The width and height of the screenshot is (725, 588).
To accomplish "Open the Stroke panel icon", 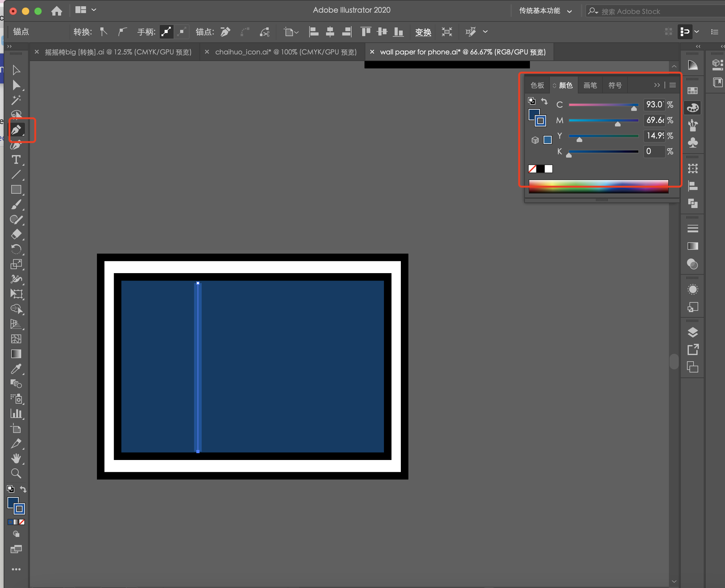I will (x=693, y=229).
